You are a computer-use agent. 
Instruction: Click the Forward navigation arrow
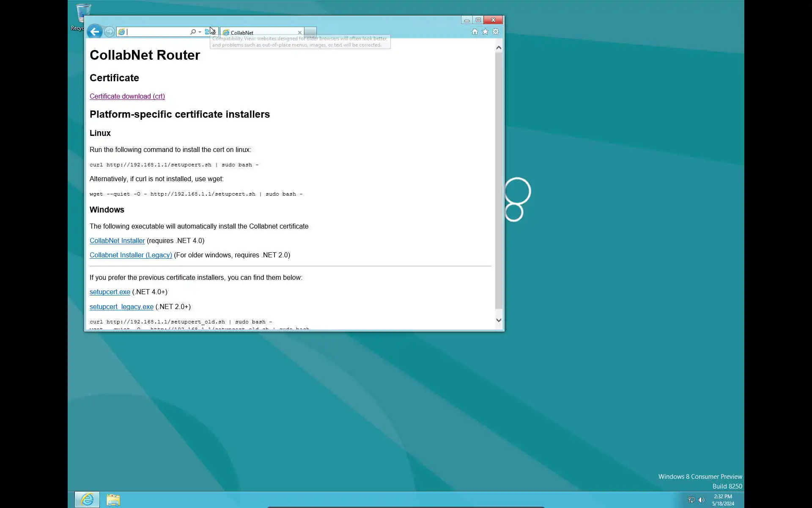point(109,32)
